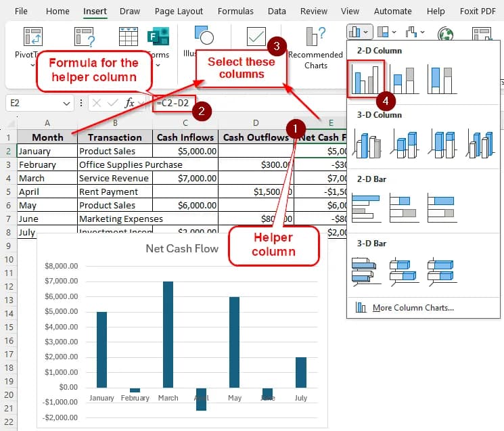The width and height of the screenshot is (504, 431).
Task: Select the Month header cell
Action: click(47, 137)
